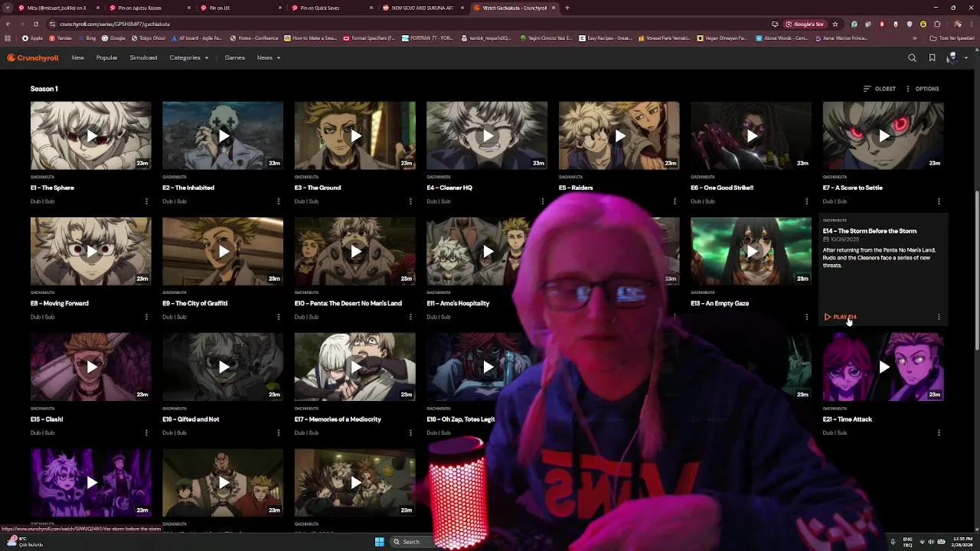
Task: Open the Crunchyroll search icon
Action: click(912, 57)
